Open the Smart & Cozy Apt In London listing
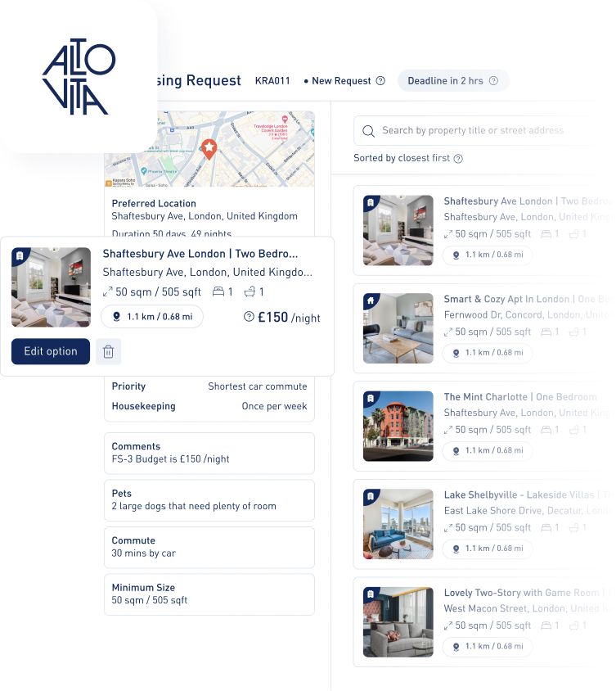The width and height of the screenshot is (616, 691). tap(530, 299)
